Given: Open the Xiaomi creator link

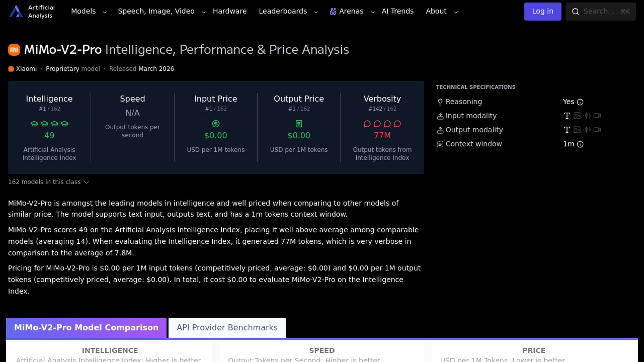Looking at the screenshot, I should pos(26,69).
